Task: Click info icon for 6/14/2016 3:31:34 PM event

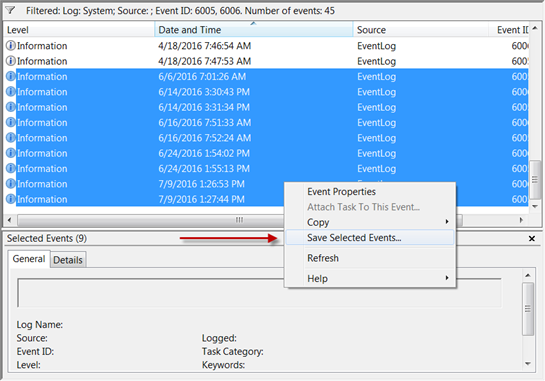Action: coord(11,107)
